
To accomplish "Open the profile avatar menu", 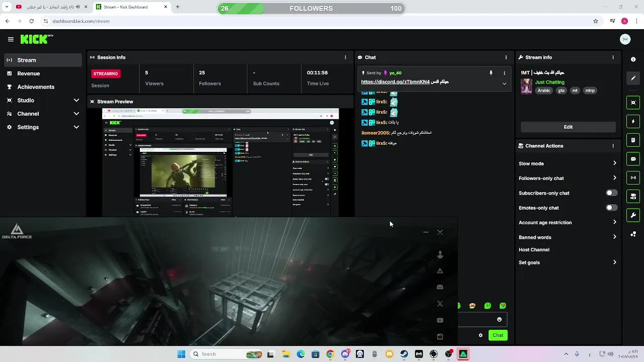I will pyautogui.click(x=625, y=39).
